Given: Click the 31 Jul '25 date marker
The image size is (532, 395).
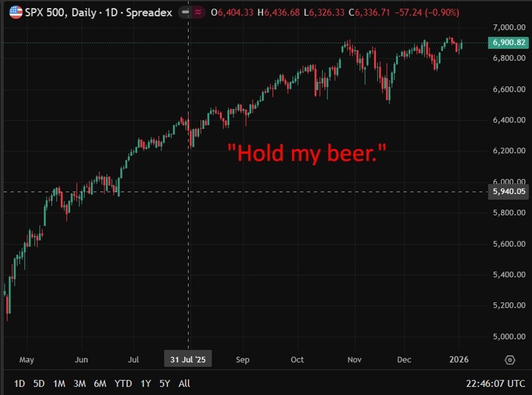Looking at the screenshot, I should tap(188, 359).
